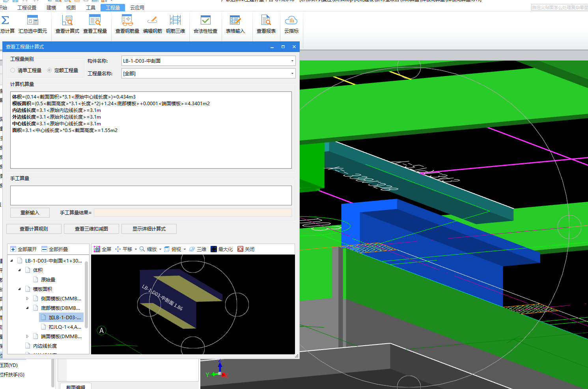Expand 侧面模板(CMMB tree node
Viewport: 588px width, 389px height.
click(x=27, y=298)
